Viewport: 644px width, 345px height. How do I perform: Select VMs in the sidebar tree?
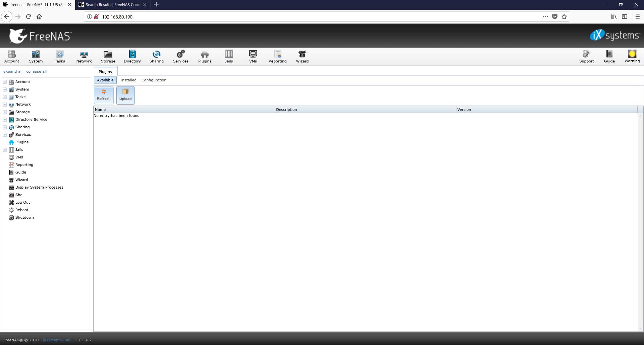point(19,157)
